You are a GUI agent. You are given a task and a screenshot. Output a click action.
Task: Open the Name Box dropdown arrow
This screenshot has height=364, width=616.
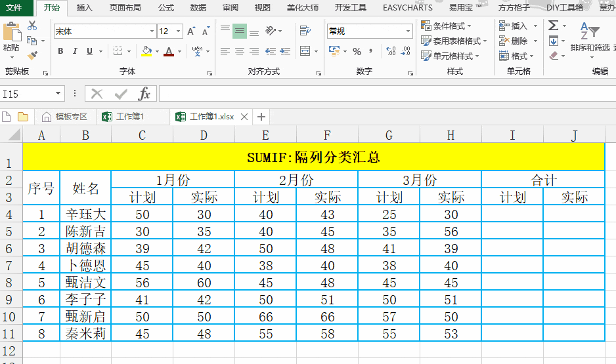[x=58, y=94]
